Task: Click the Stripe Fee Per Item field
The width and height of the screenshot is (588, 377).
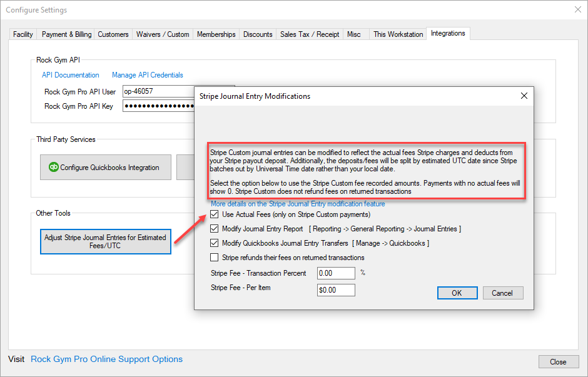Action: coord(336,290)
